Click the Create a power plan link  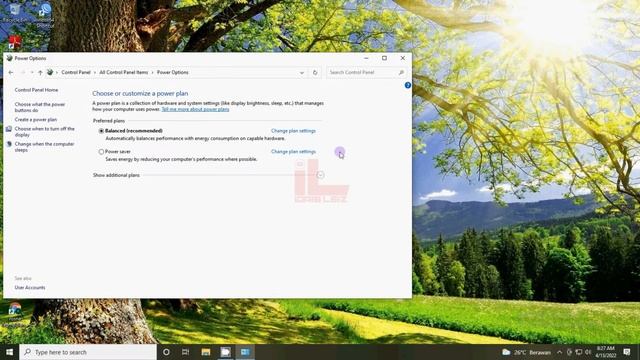[36, 120]
